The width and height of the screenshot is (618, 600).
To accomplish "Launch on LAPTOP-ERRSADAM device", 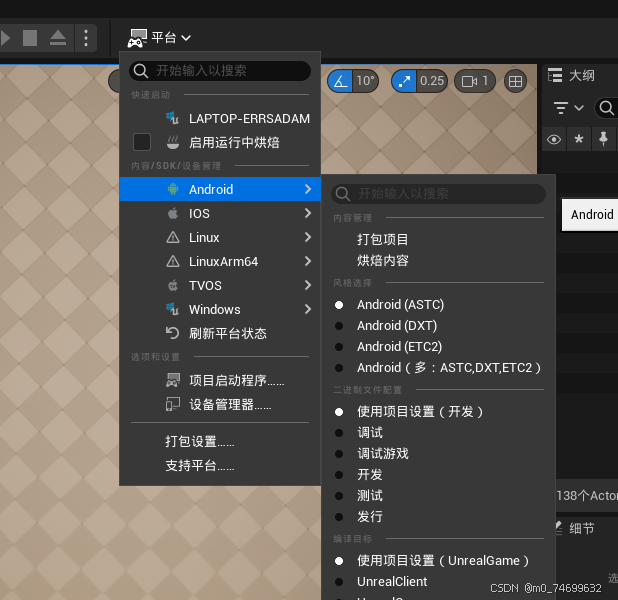I will (220, 118).
